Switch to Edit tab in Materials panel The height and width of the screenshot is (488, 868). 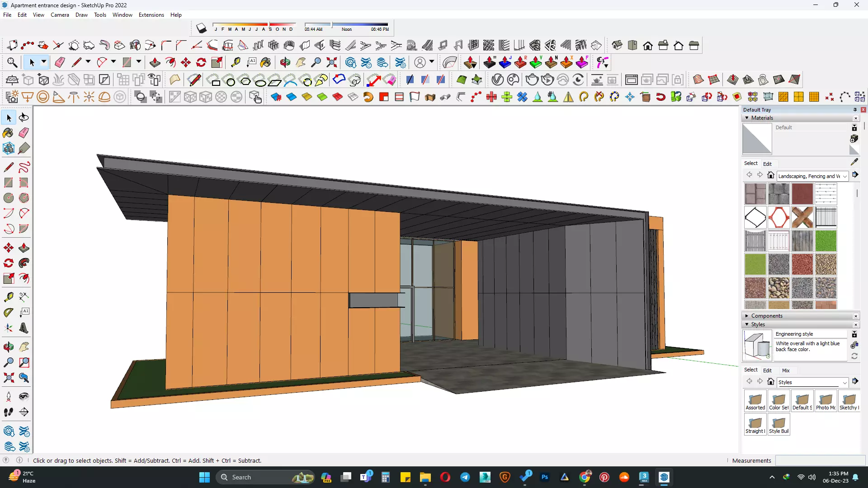click(767, 164)
